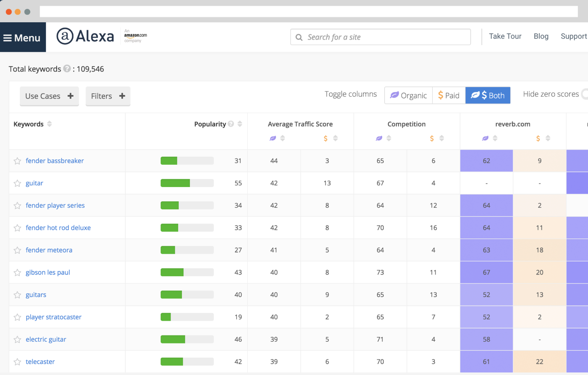The height and width of the screenshot is (375, 588).
Task: Star the fender bassbreaker keyword
Action: coord(17,161)
